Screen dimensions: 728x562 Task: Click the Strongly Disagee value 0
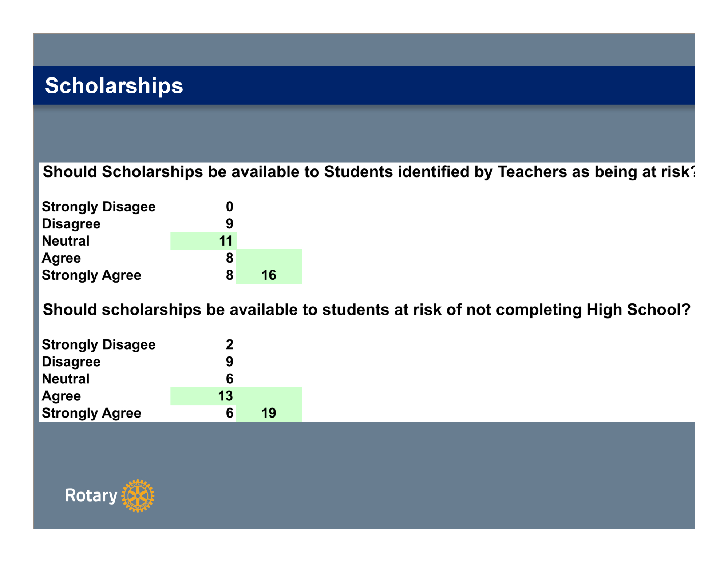pyautogui.click(x=229, y=207)
